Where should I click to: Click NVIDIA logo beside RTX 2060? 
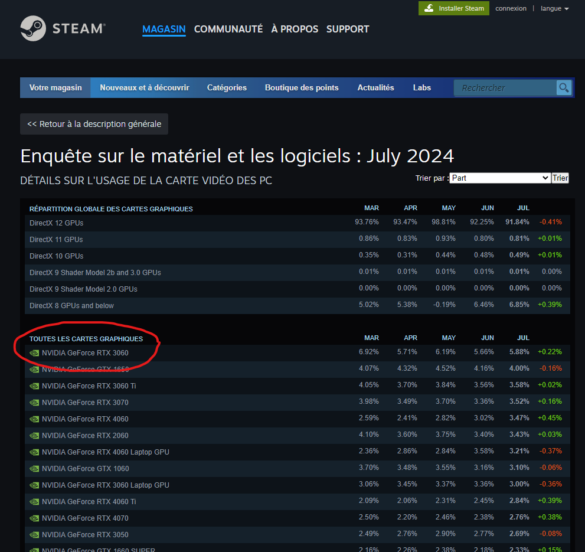tap(34, 436)
